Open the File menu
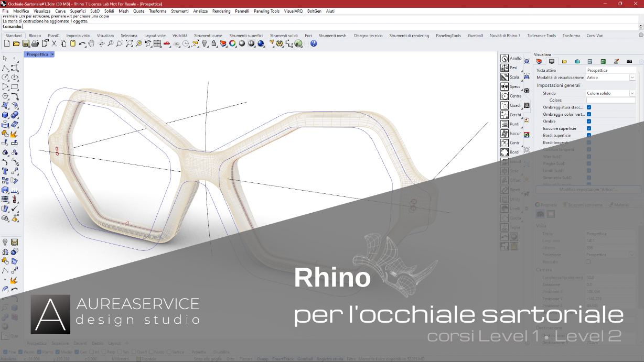The height and width of the screenshot is (362, 644). pos(5,11)
